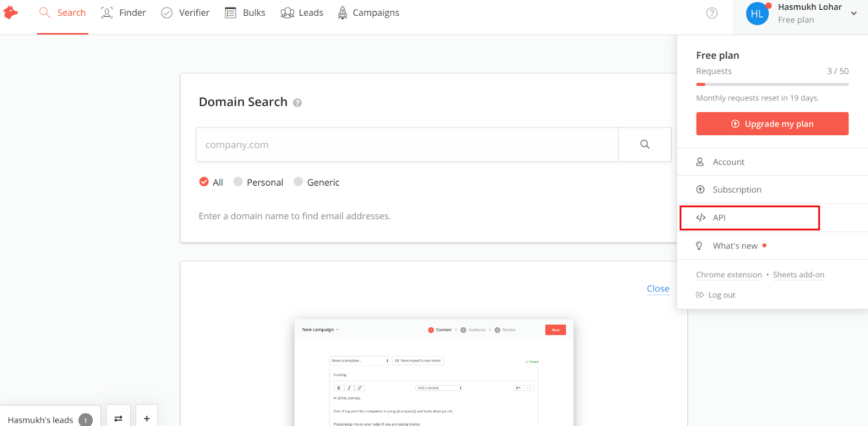Click the Chrome extension link
This screenshot has height=426, width=868.
[x=729, y=275]
